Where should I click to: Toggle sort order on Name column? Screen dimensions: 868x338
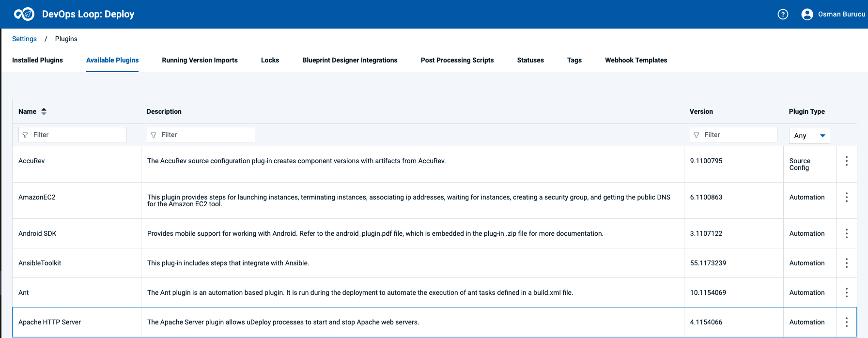pyautogui.click(x=44, y=111)
